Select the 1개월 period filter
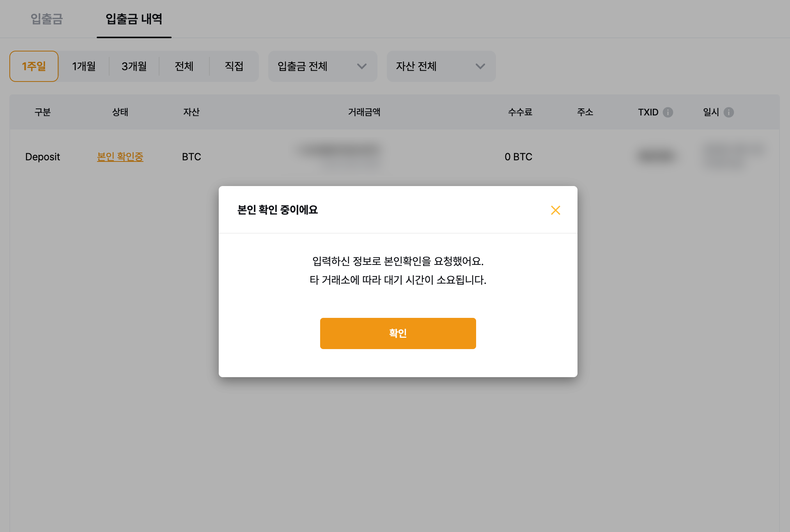 pyautogui.click(x=84, y=66)
